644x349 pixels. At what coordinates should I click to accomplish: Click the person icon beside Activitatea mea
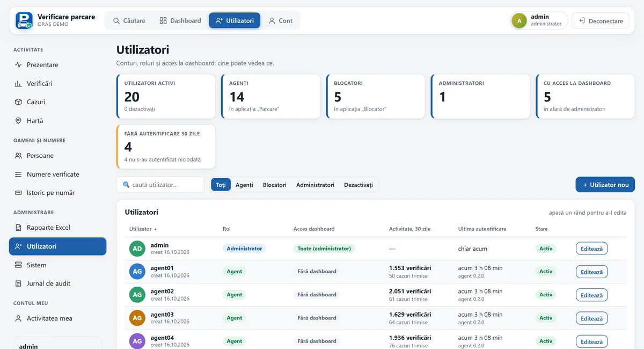pyautogui.click(x=18, y=318)
